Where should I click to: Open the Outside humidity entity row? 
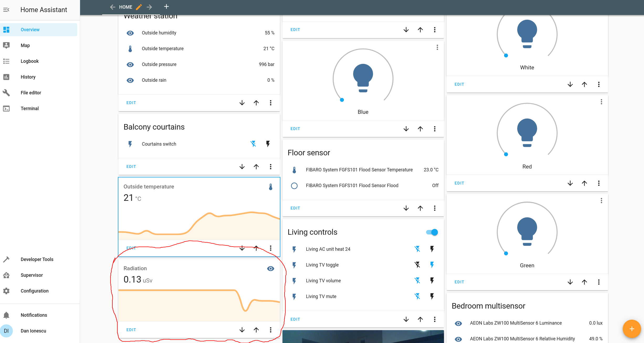pyautogui.click(x=159, y=33)
